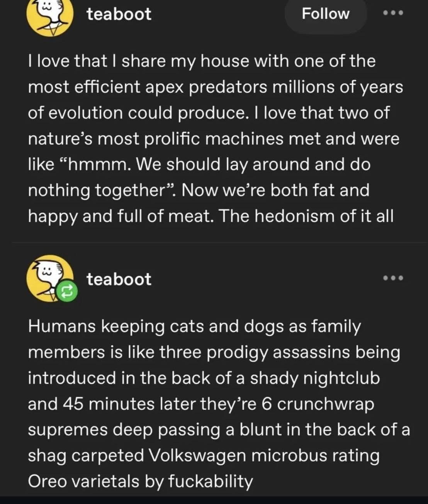This screenshot has height=504, width=428.
Task: Click the words "apex predators" in the first post
Action: coord(206,87)
